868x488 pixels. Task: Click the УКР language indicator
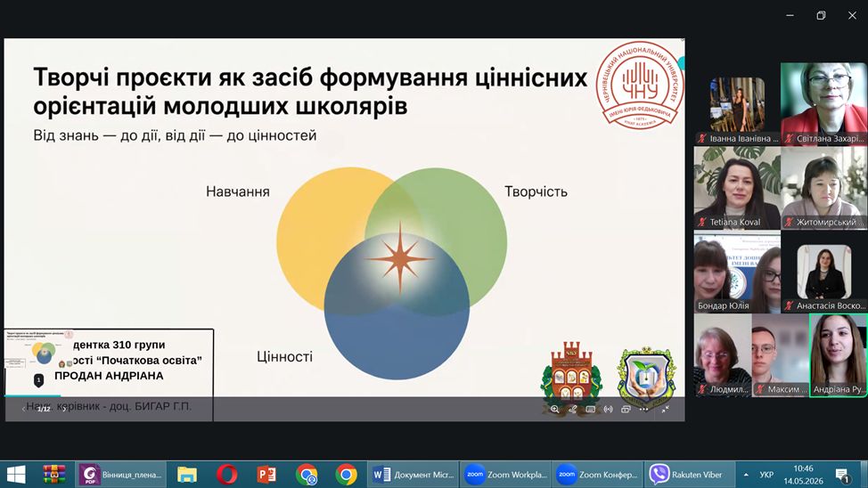coord(766,475)
